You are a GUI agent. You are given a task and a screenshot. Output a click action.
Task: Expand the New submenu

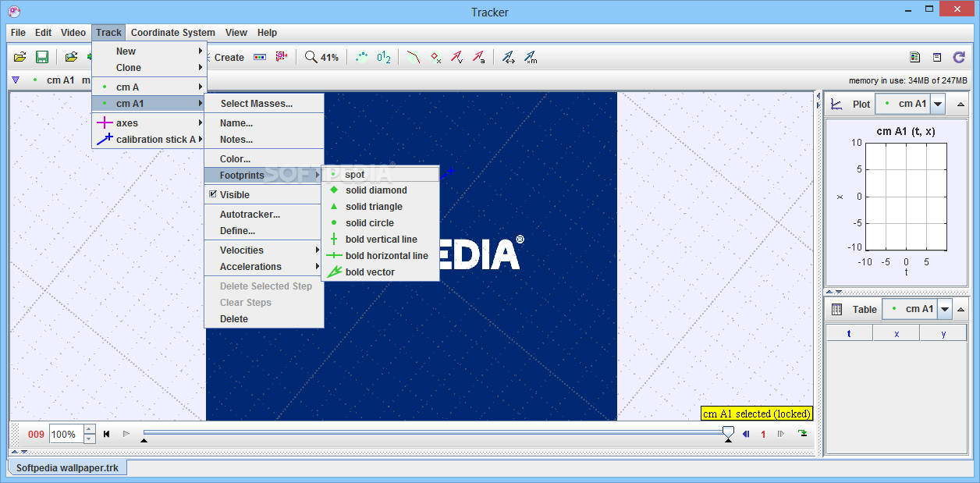(x=149, y=51)
